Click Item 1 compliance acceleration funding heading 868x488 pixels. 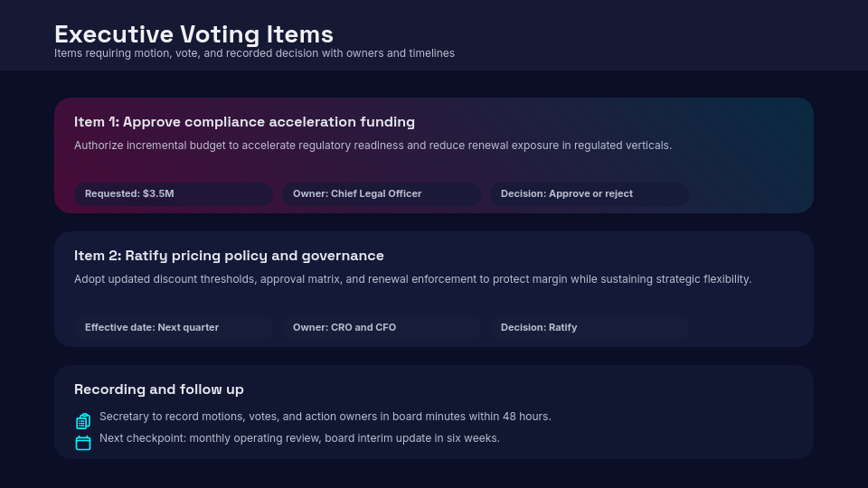(x=244, y=122)
